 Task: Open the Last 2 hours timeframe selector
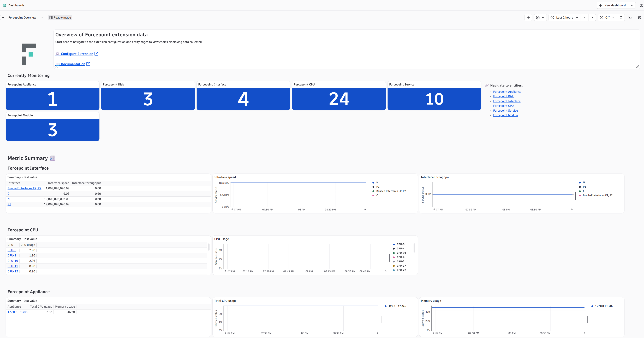(564, 18)
